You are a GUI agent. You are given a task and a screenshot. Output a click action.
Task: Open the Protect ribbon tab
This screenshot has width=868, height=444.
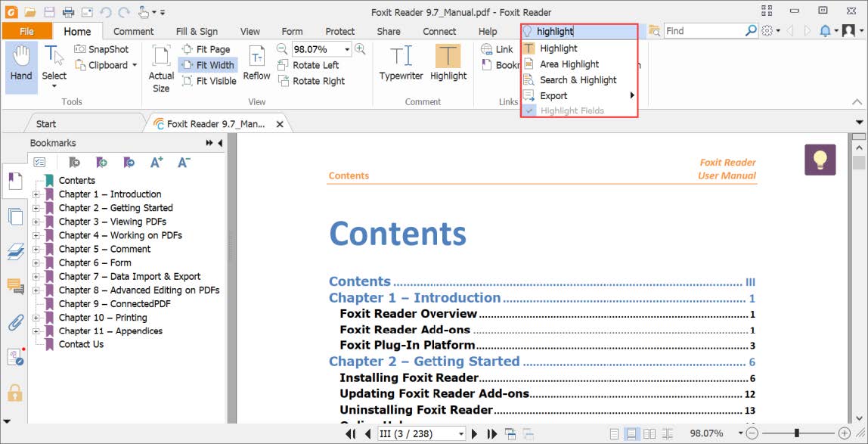pyautogui.click(x=340, y=32)
